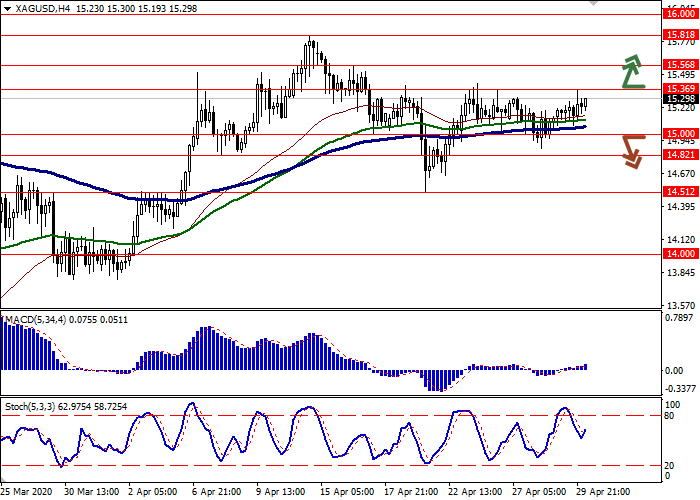
Task: Click the 15.369 price level label
Action: click(x=680, y=89)
